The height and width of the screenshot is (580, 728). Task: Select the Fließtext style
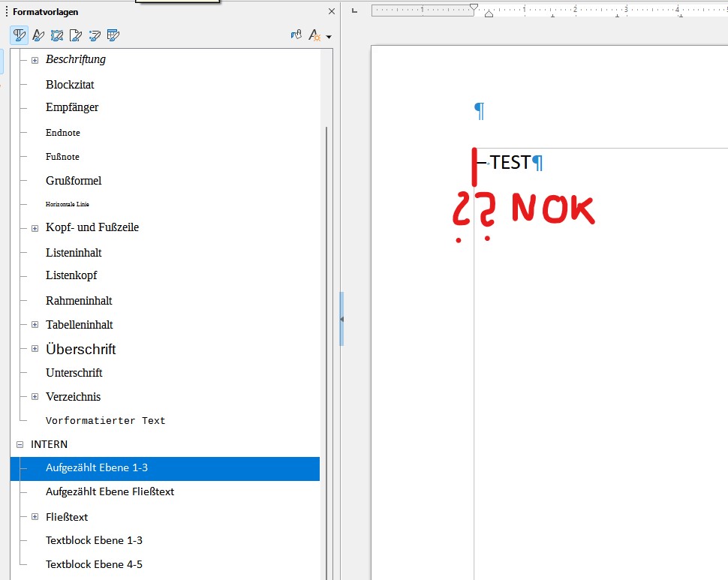point(66,517)
